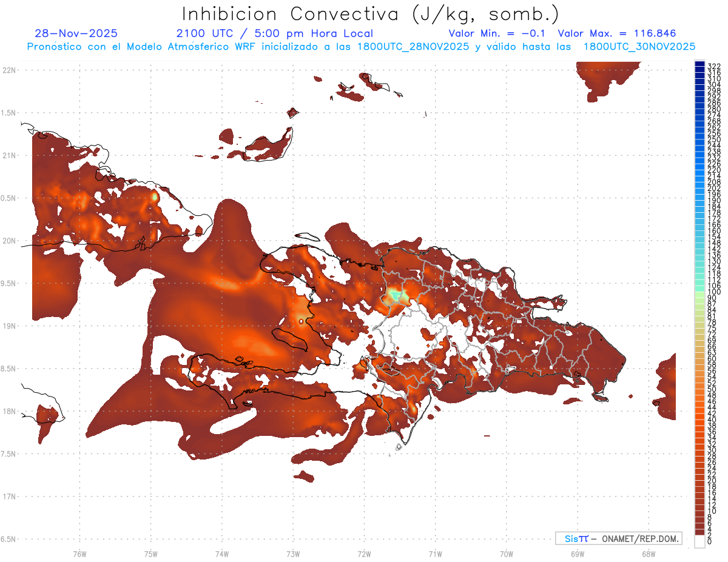Click the '1800UTC_30NOV2025' valid-until timestamp
The width and height of the screenshot is (728, 562).
click(x=639, y=47)
